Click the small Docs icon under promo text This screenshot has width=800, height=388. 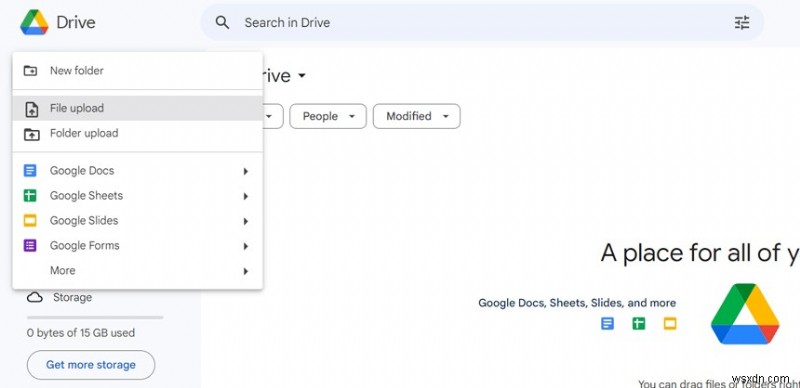607,323
